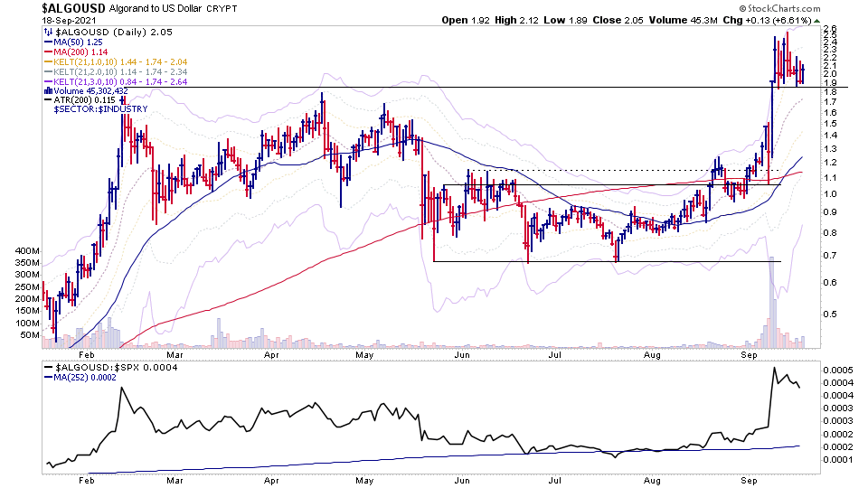This screenshot has height=488, width=868.
Task: Click the 50M volume axis label
Action: 31,335
